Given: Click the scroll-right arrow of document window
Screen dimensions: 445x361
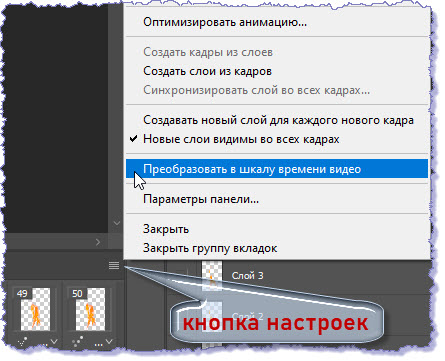Looking at the screenshot, I should pyautogui.click(x=98, y=242).
